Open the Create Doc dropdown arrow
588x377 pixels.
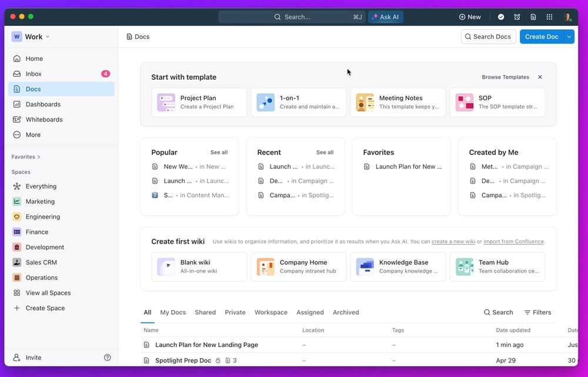(569, 37)
